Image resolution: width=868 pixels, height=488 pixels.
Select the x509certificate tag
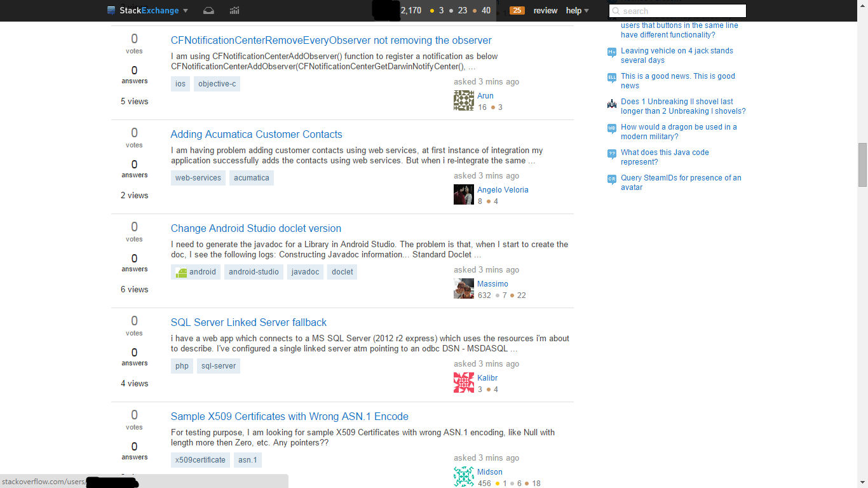coord(200,460)
